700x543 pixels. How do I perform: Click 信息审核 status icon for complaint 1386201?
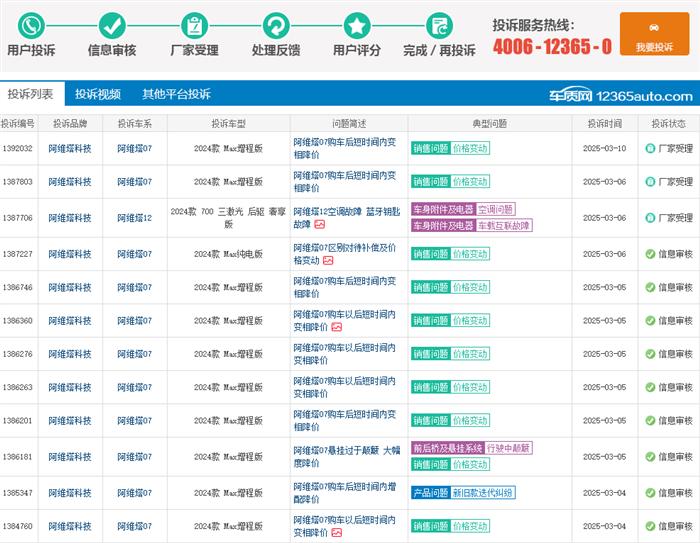(650, 421)
